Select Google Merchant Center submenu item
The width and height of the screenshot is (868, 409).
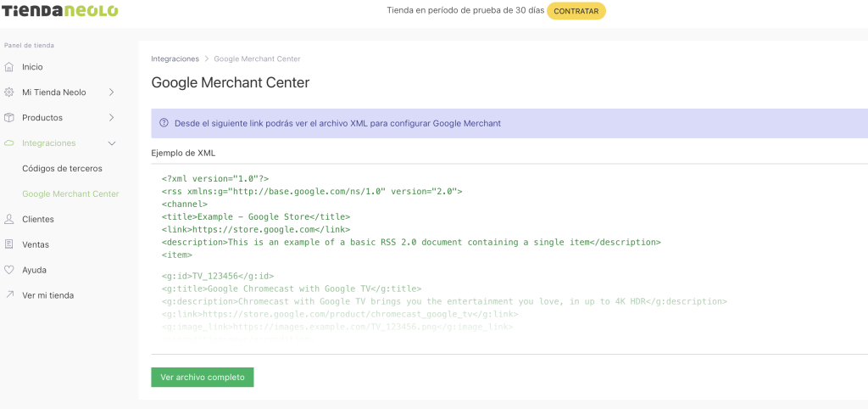[x=70, y=194]
